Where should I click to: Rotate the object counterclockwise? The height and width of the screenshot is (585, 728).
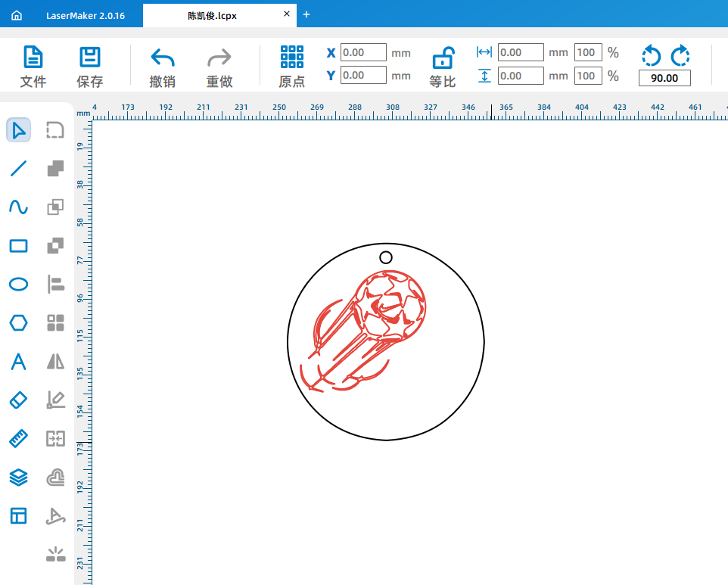point(651,55)
